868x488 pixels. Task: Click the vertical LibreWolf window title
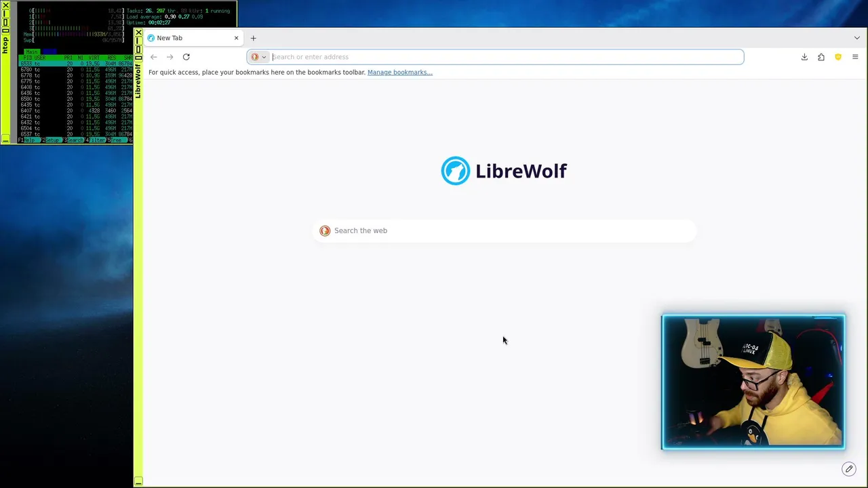point(138,81)
